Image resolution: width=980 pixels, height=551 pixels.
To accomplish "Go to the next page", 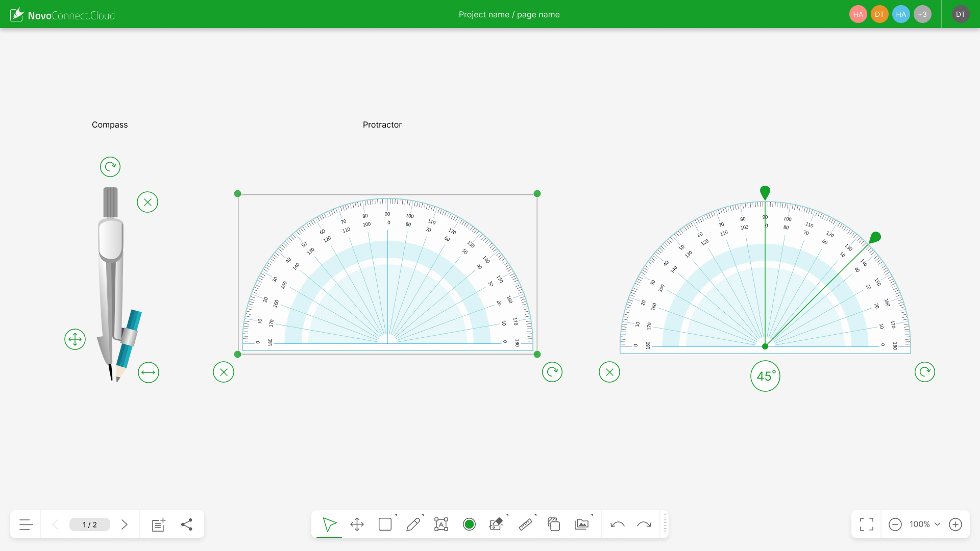I will tap(125, 524).
